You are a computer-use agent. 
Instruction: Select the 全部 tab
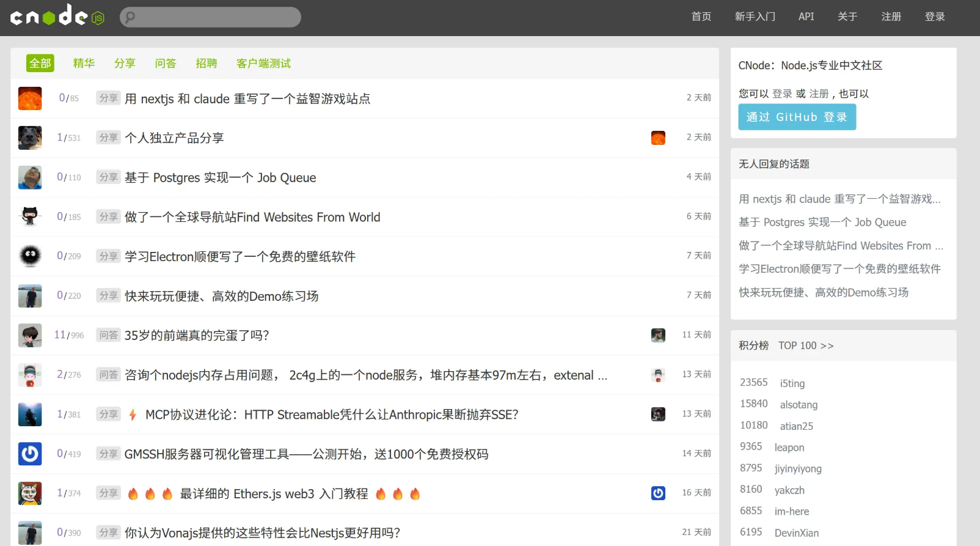pyautogui.click(x=40, y=63)
